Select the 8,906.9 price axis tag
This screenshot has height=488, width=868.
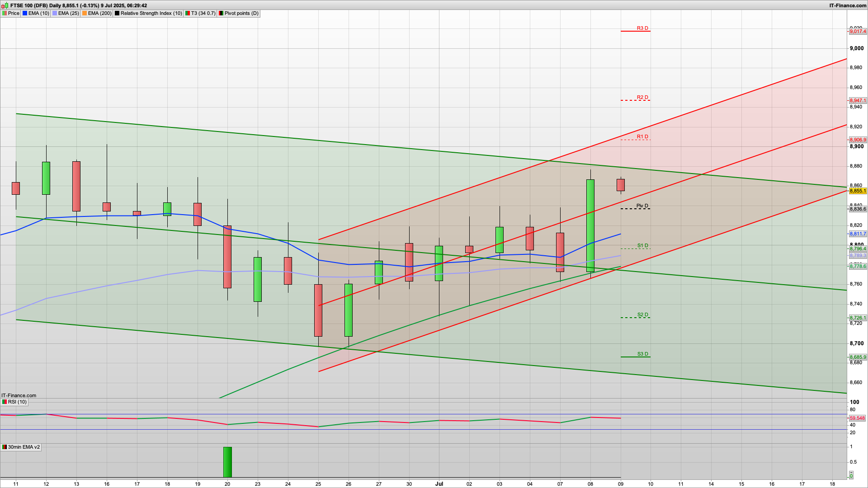pyautogui.click(x=858, y=140)
